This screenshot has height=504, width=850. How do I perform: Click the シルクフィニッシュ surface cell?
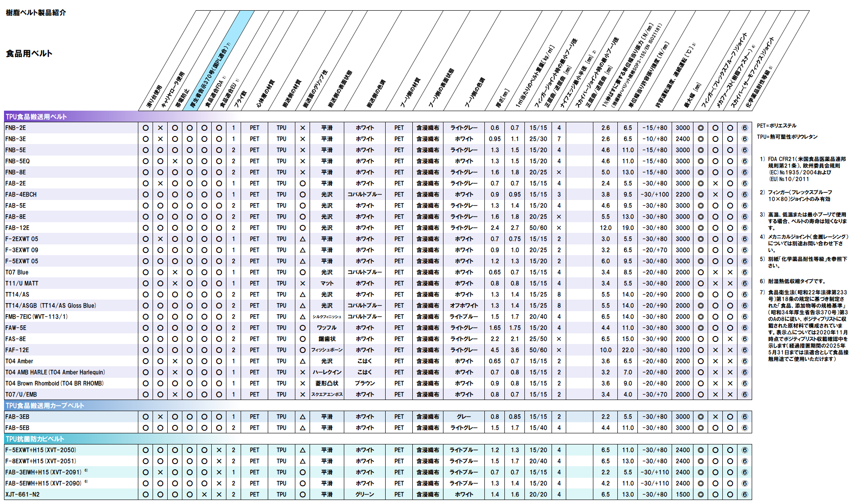point(327,317)
